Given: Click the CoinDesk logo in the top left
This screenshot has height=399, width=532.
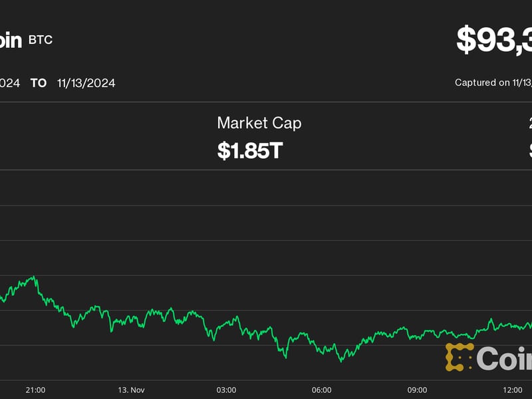Looking at the screenshot, I should tap(9, 40).
